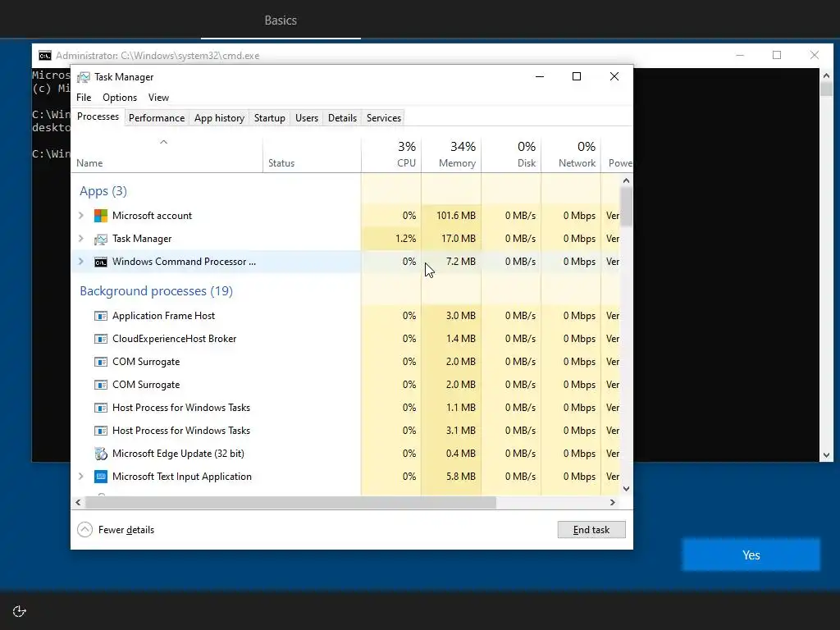Click the End task button
This screenshot has width=840, height=630.
(591, 530)
